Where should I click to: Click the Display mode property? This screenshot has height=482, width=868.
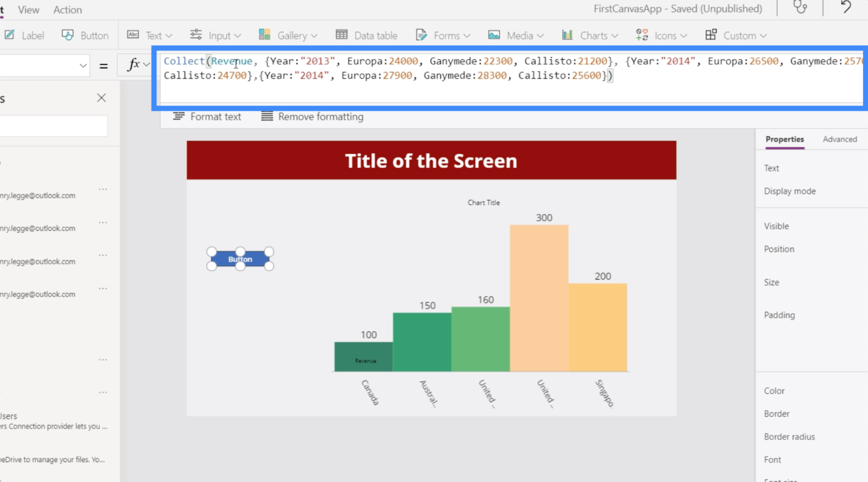click(789, 191)
